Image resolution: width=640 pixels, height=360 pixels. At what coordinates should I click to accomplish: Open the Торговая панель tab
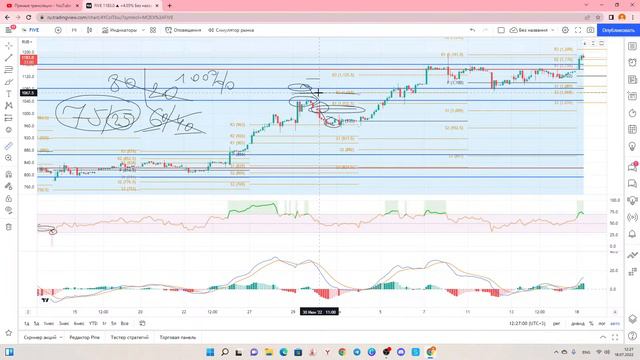[178, 338]
